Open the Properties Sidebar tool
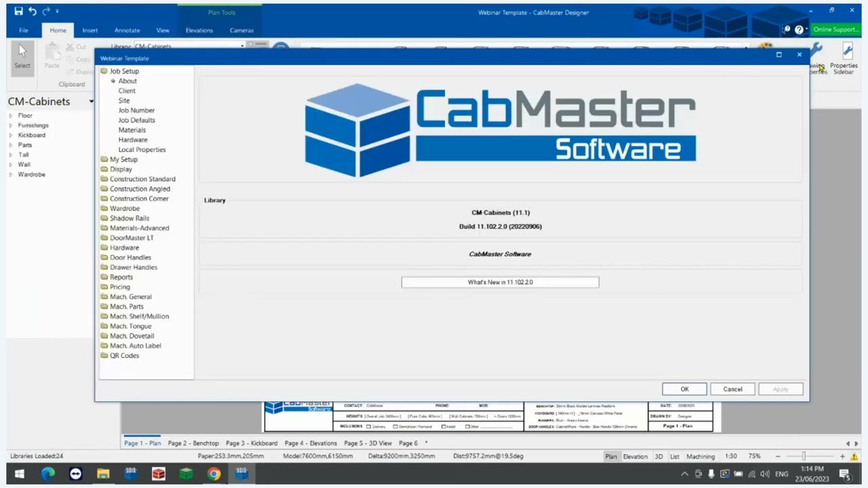868x488 pixels. (844, 59)
